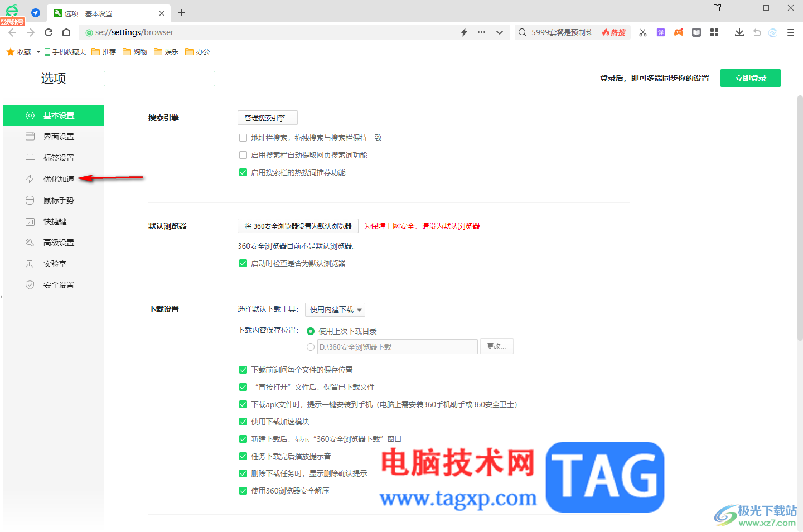Open the hot search flame badge
The image size is (803, 532).
point(614,32)
